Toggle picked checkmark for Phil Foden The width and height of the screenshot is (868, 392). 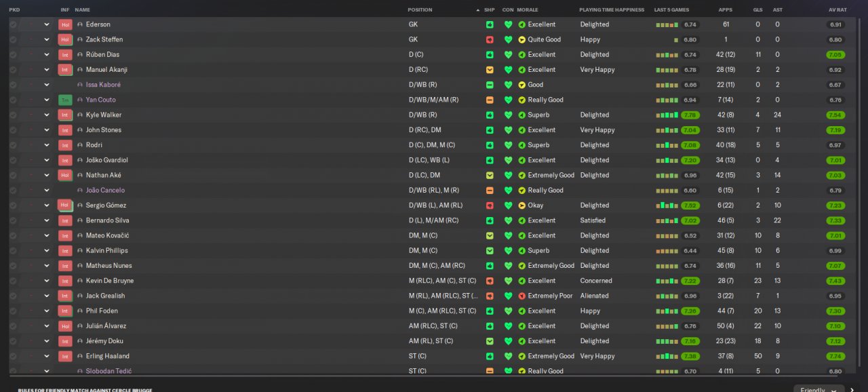tap(13, 311)
